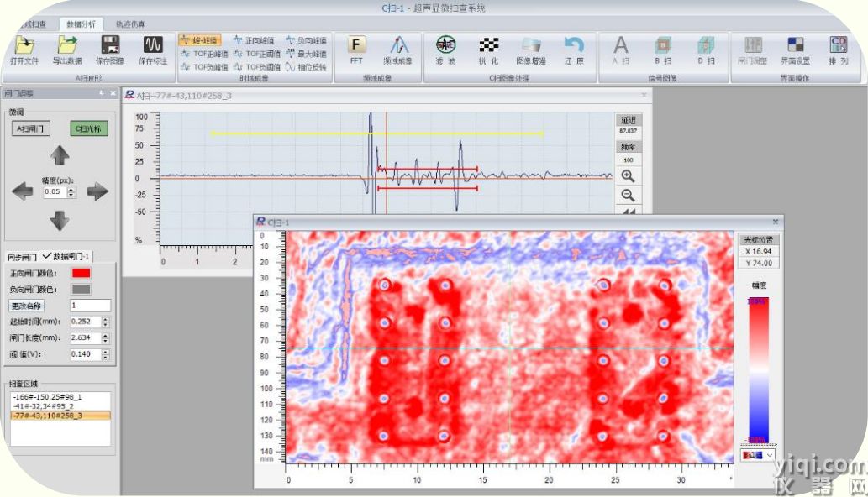Open the A扫 signal view
The height and width of the screenshot is (497, 868).
click(x=621, y=50)
